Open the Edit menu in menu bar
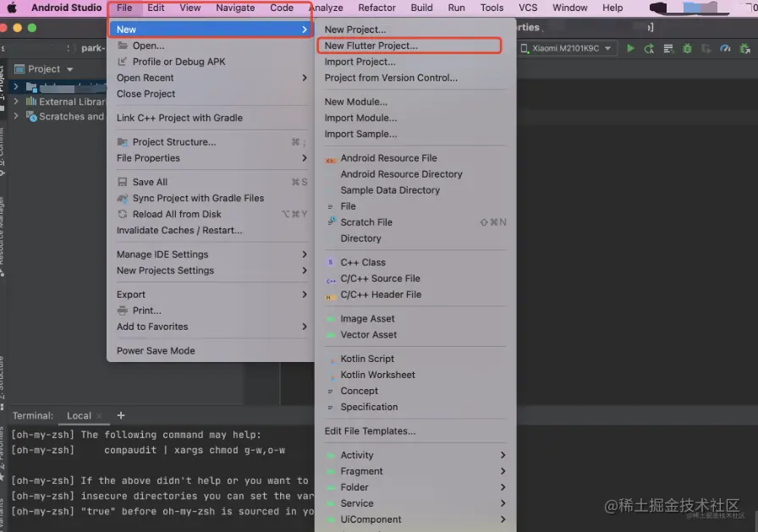The width and height of the screenshot is (758, 532). point(156,8)
